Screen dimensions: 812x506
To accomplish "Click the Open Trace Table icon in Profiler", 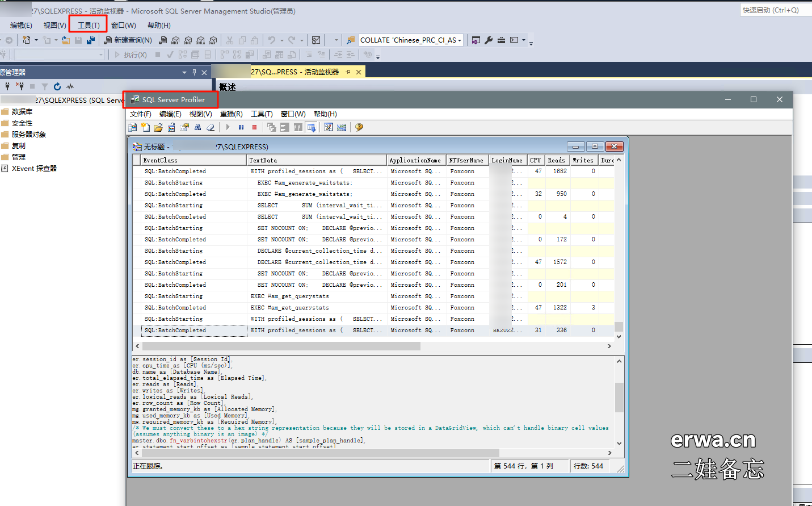I will click(x=172, y=127).
